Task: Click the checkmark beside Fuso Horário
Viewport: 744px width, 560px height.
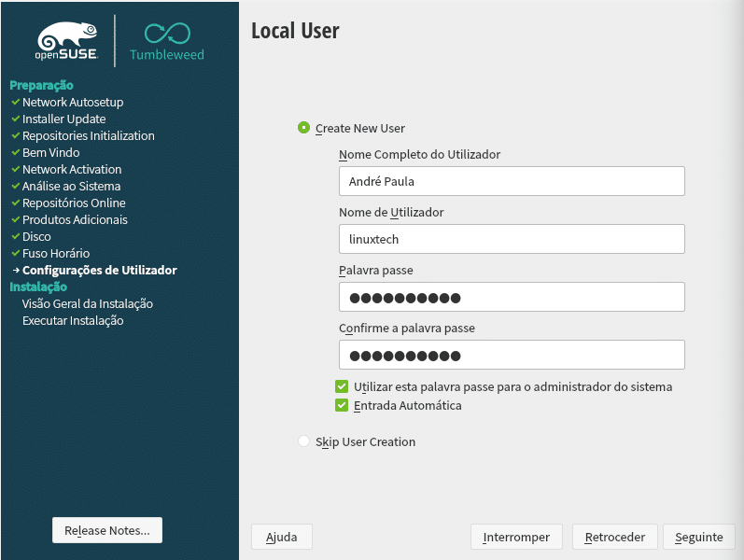Action: [16, 253]
